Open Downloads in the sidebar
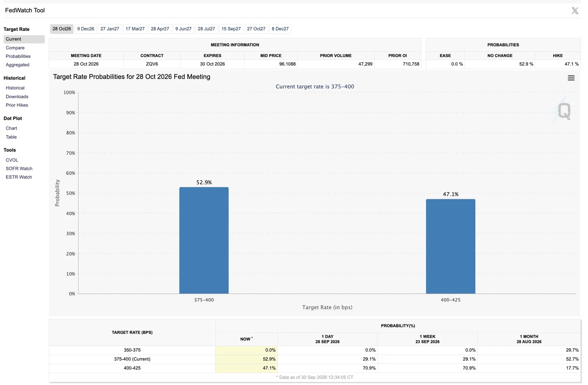 pyautogui.click(x=17, y=97)
